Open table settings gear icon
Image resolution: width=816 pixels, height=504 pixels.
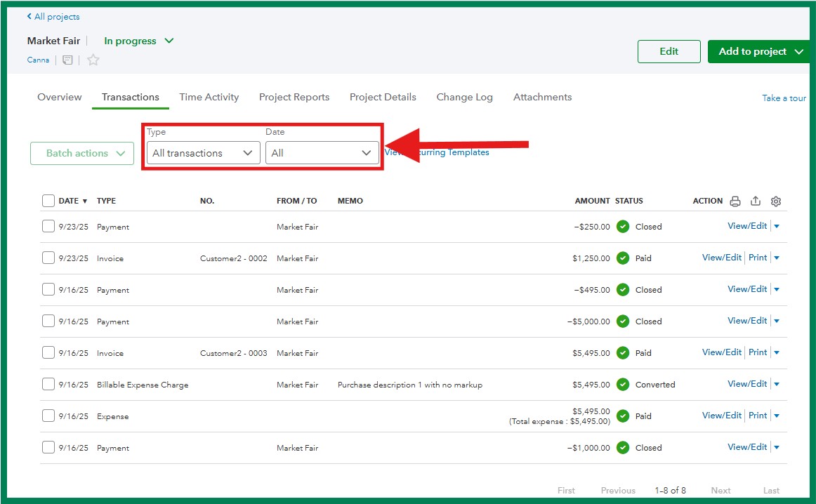point(776,201)
